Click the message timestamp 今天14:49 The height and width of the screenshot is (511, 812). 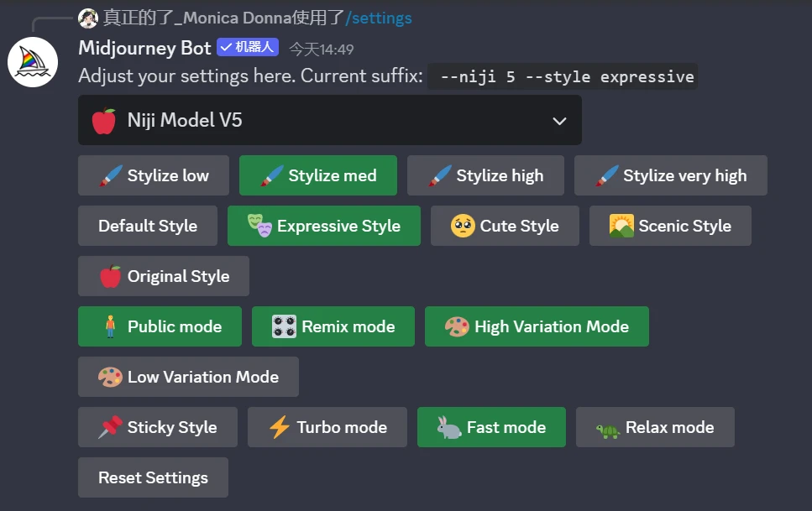coord(321,50)
